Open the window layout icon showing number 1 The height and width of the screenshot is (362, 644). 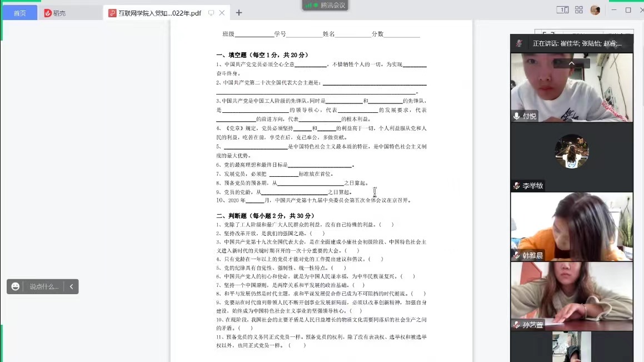pos(562,10)
